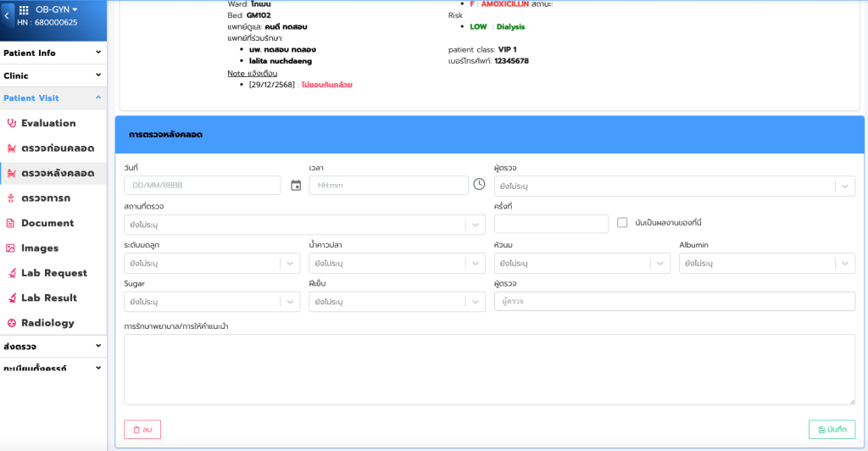Open the Images icon in the sidebar

coord(11,248)
